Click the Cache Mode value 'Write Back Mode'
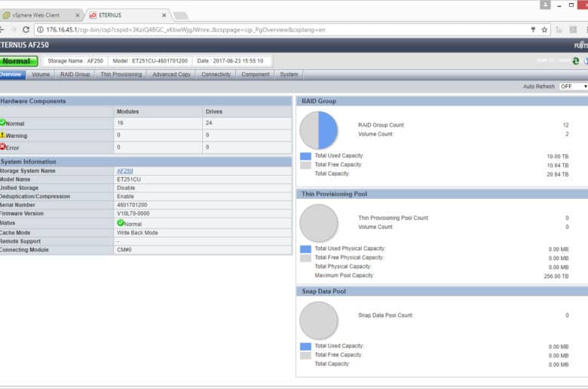The height and width of the screenshot is (389, 588). (x=137, y=233)
